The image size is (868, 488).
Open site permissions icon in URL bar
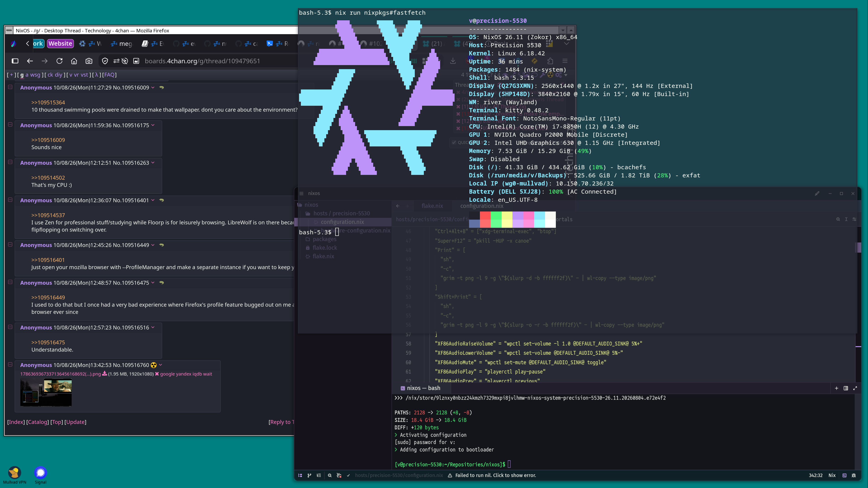click(117, 61)
